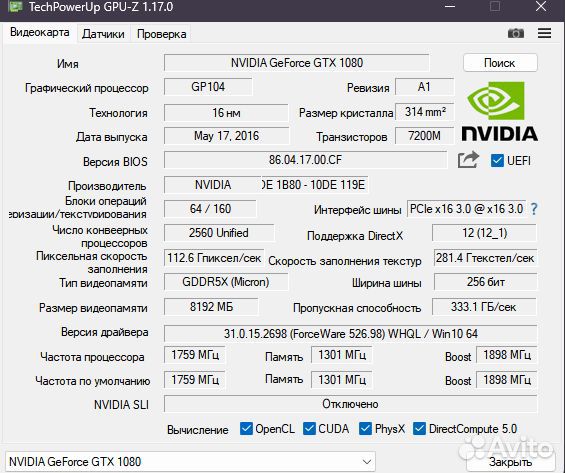Screen dimensions: 565x473
Task: Click the May 17, 2016 release date
Action: click(x=226, y=136)
